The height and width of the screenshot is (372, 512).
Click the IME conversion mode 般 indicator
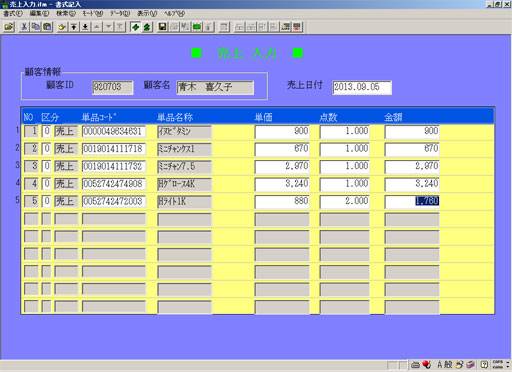[x=448, y=364]
